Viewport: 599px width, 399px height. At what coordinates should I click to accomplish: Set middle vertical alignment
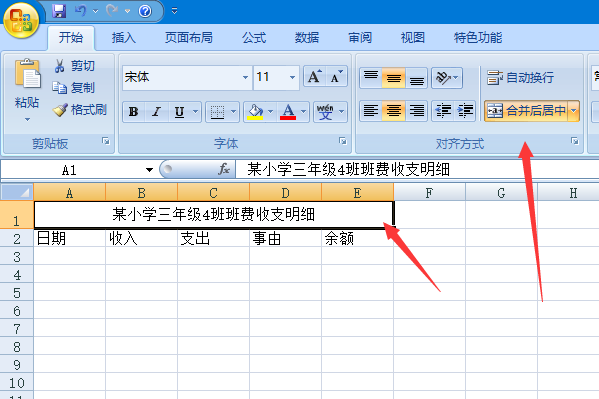click(x=393, y=78)
